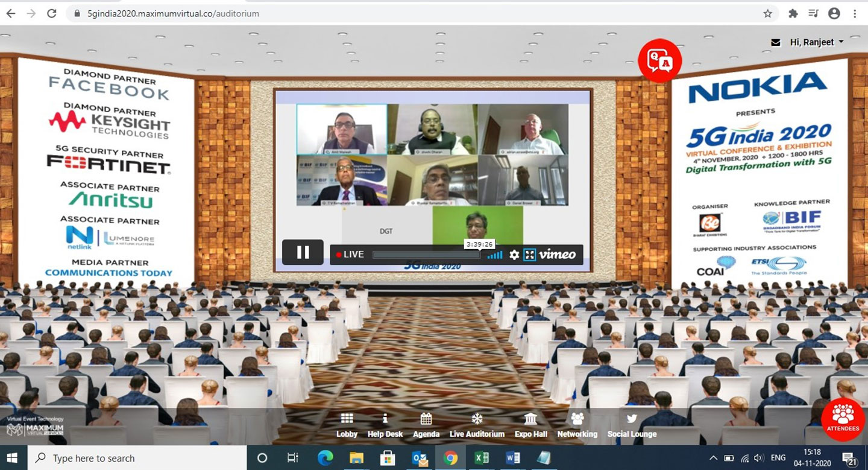Click the Bharat Exhibitions organiser logo
Screen dimensions: 868x470
coord(710,224)
